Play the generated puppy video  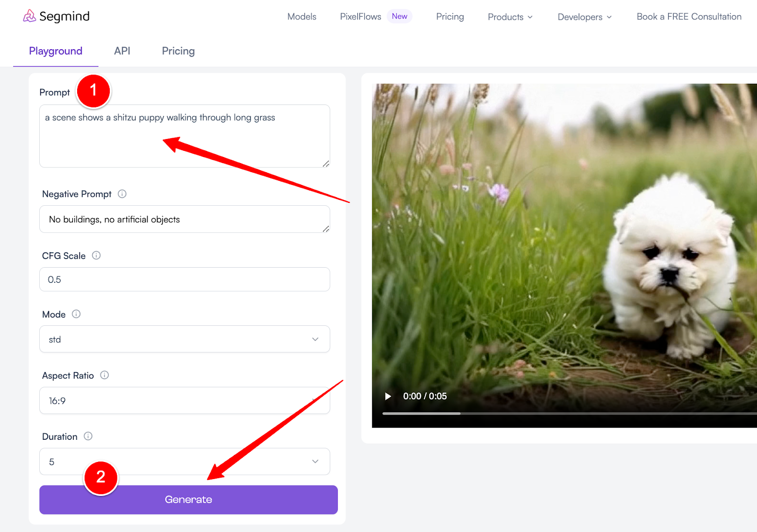[x=388, y=396]
